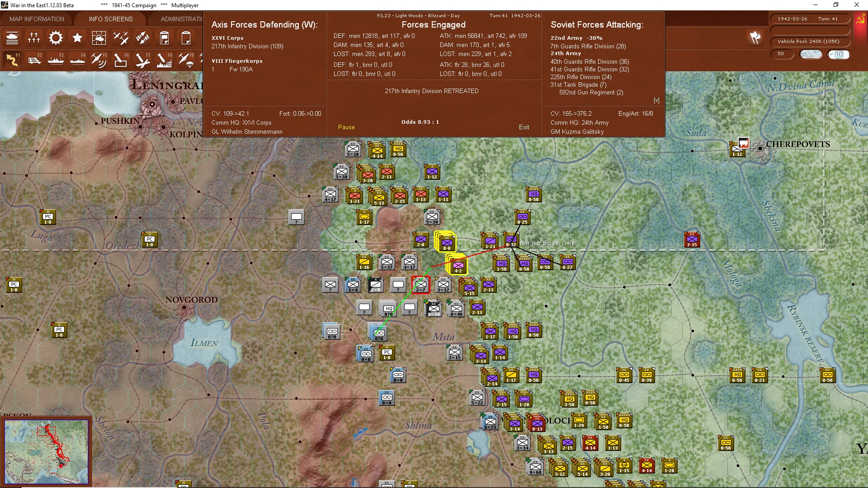Exit the combat report window
Viewport: 868px width, 488px height.
click(x=524, y=127)
